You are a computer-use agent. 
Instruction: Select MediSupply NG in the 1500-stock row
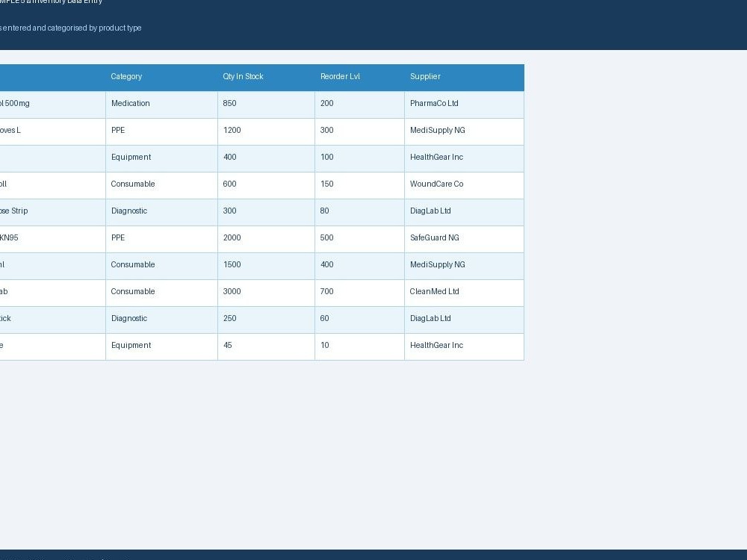(464, 267)
